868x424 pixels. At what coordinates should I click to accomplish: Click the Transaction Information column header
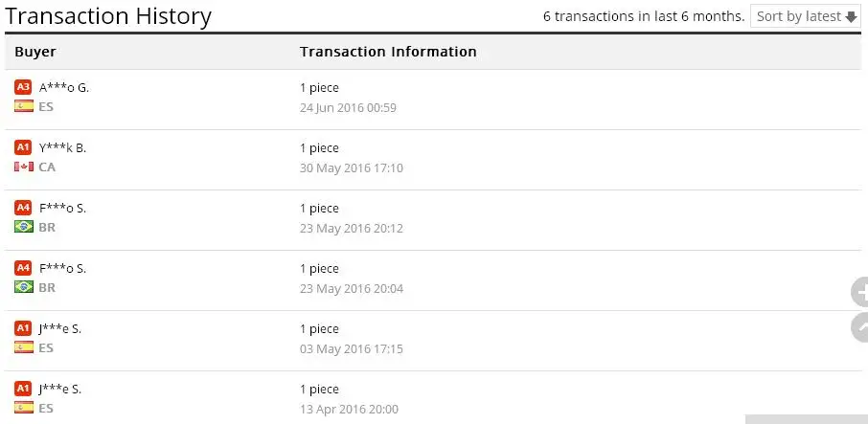tap(388, 52)
